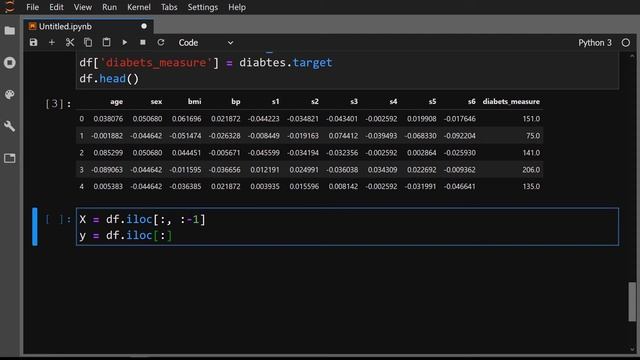Click the blue cell collapser bar
Image resolution: width=640 pixels, height=360 pixels.
pyautogui.click(x=35, y=227)
